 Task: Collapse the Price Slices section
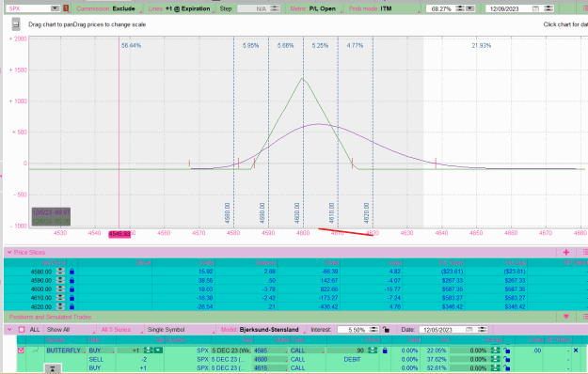[9, 253]
